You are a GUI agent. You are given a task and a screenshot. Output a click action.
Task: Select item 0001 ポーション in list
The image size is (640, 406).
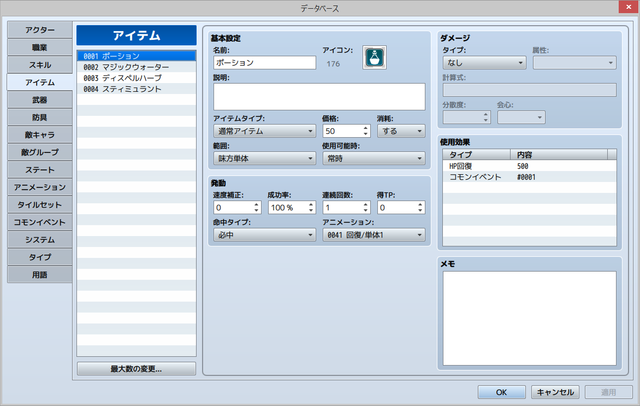tap(136, 56)
